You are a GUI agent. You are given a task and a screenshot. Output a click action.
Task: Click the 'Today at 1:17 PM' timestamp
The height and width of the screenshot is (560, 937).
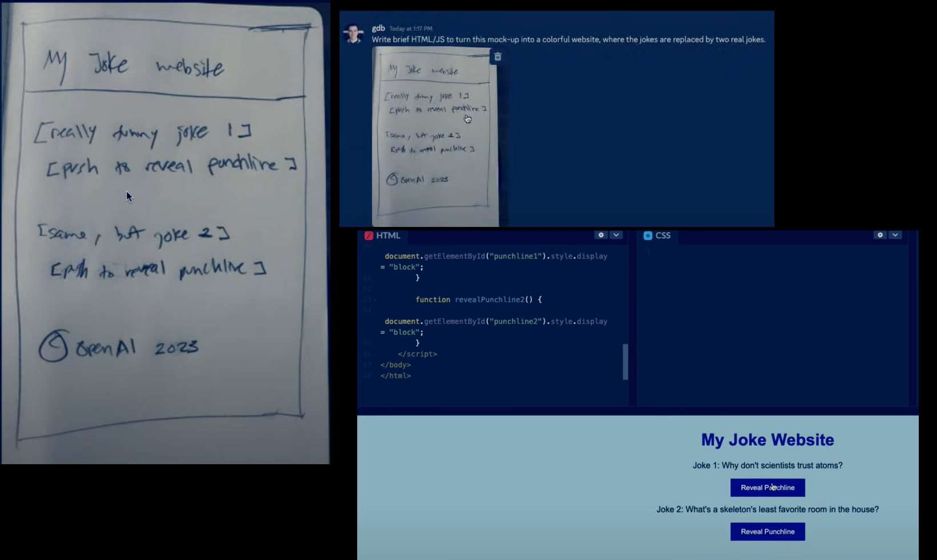pos(411,29)
